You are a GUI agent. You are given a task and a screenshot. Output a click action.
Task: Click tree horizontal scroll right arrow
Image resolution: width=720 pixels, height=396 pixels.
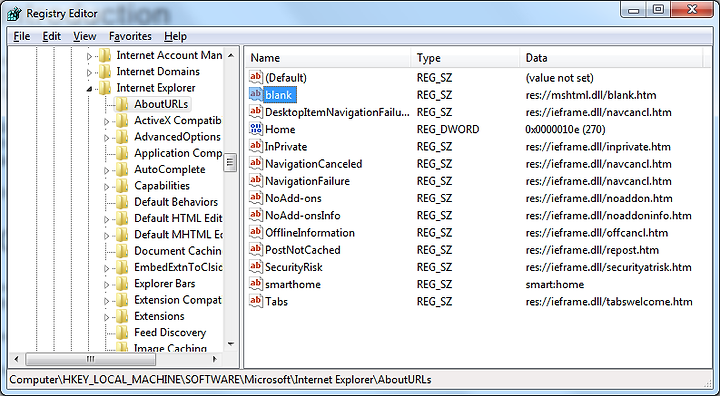tap(214, 359)
